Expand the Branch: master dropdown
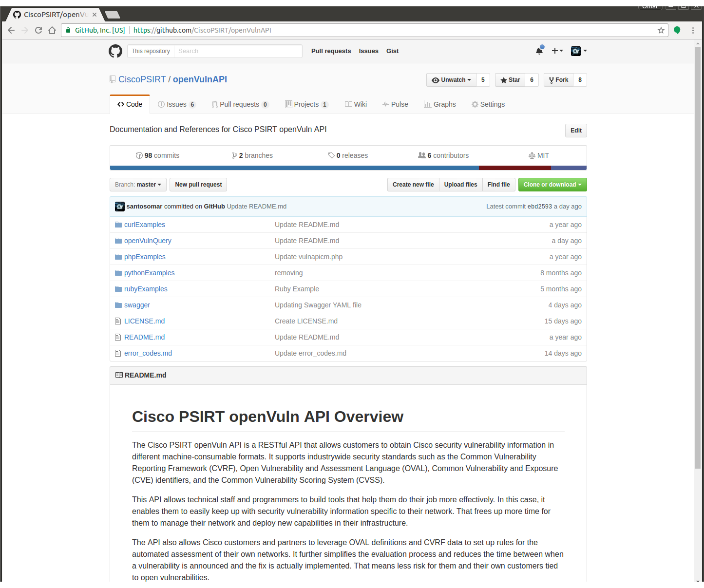Viewport: 704px width, 588px height. [138, 185]
